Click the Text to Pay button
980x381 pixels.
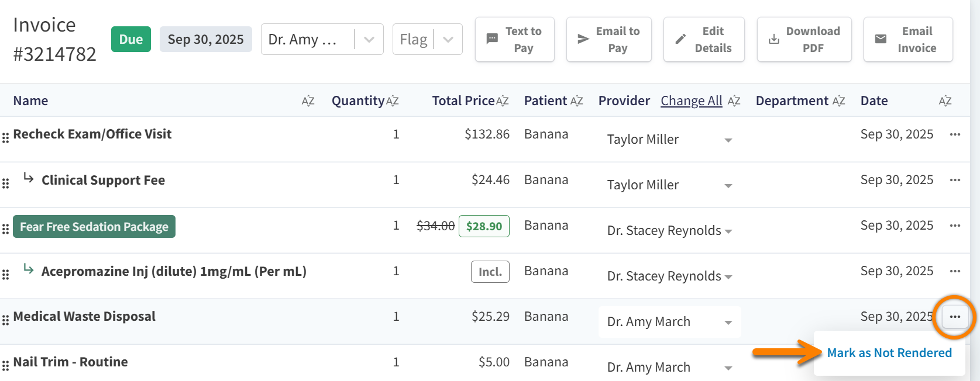[514, 40]
